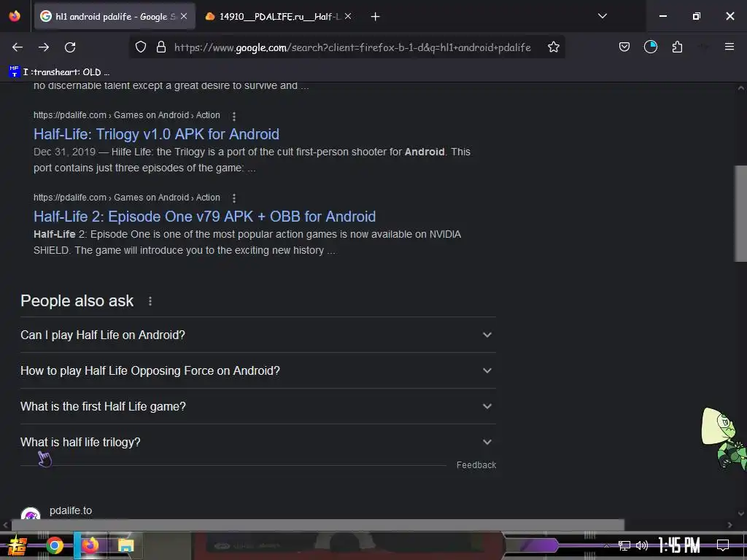
Task: Click the Peridot desktop mascot character
Action: point(724,439)
